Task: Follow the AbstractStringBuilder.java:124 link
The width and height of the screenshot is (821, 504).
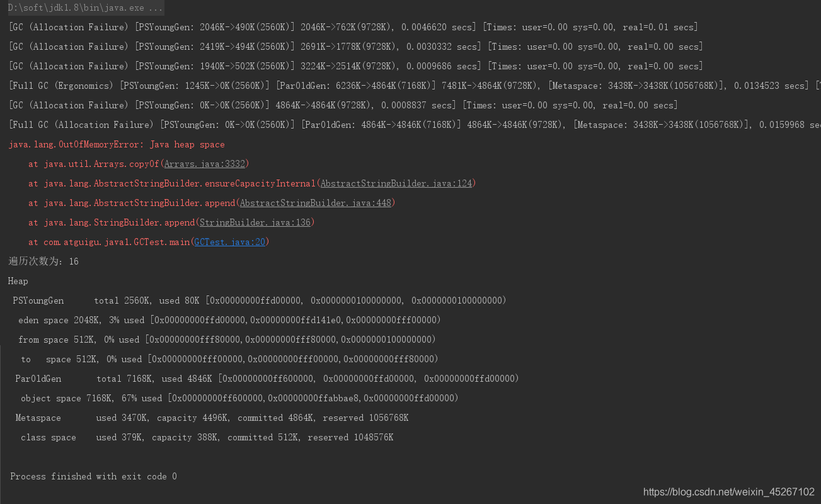Action: (x=396, y=183)
